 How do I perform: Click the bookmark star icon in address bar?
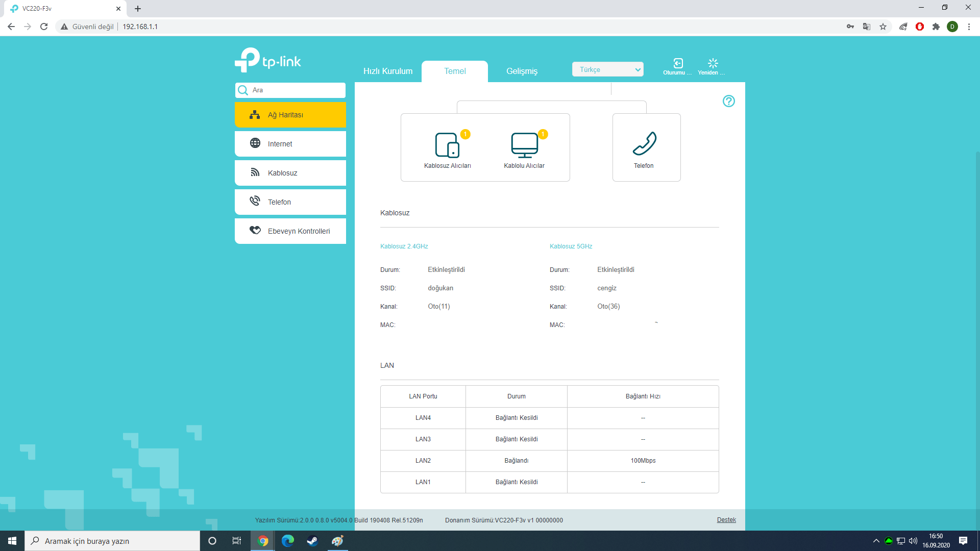coord(883,27)
